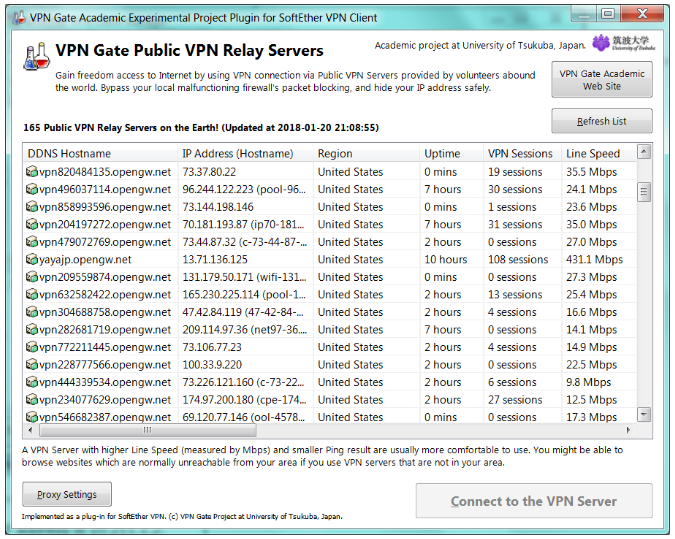Click server icon beside vpn479072769.opengw.net
675x539 pixels.
[x=32, y=242]
